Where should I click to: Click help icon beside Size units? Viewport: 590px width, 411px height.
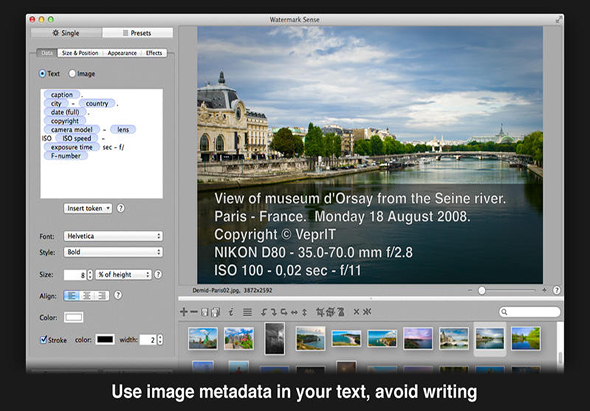tap(158, 274)
